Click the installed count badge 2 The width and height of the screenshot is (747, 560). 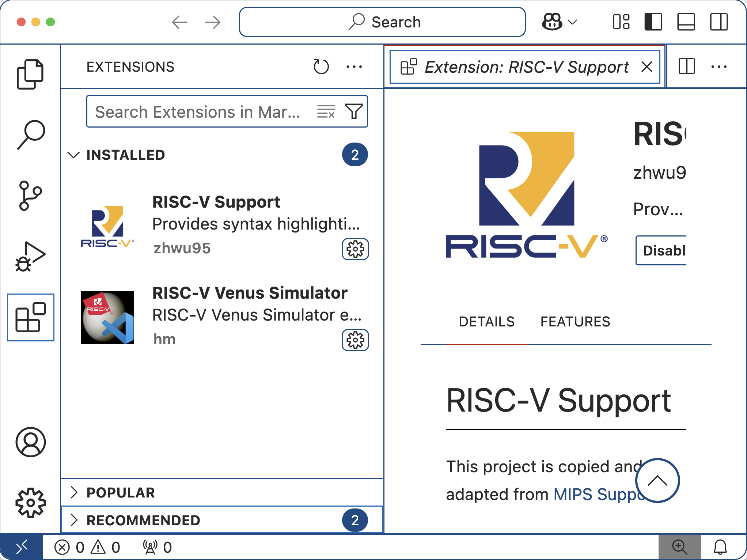pyautogui.click(x=354, y=155)
